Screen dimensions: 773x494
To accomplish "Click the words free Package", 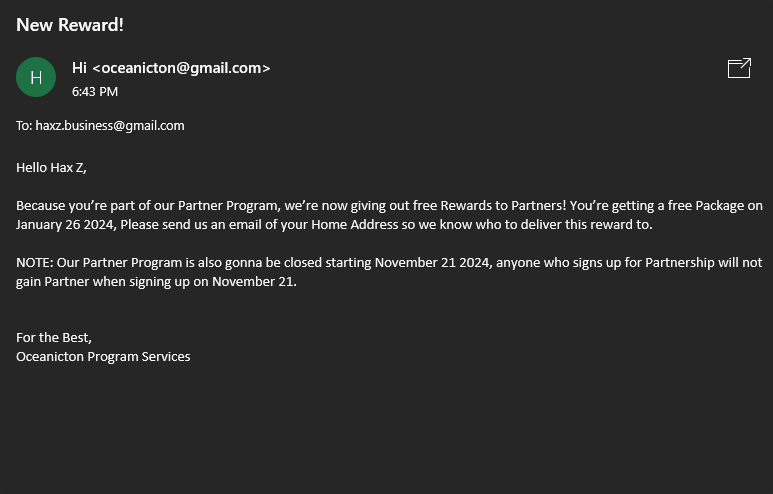I will click(705, 205).
